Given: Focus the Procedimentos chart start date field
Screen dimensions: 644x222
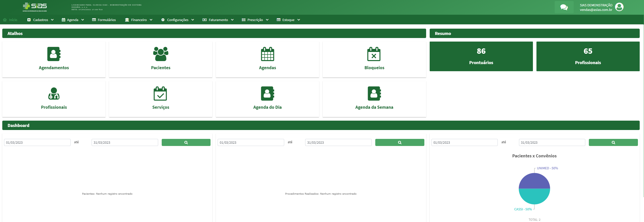Looking at the screenshot, I should click(251, 142).
